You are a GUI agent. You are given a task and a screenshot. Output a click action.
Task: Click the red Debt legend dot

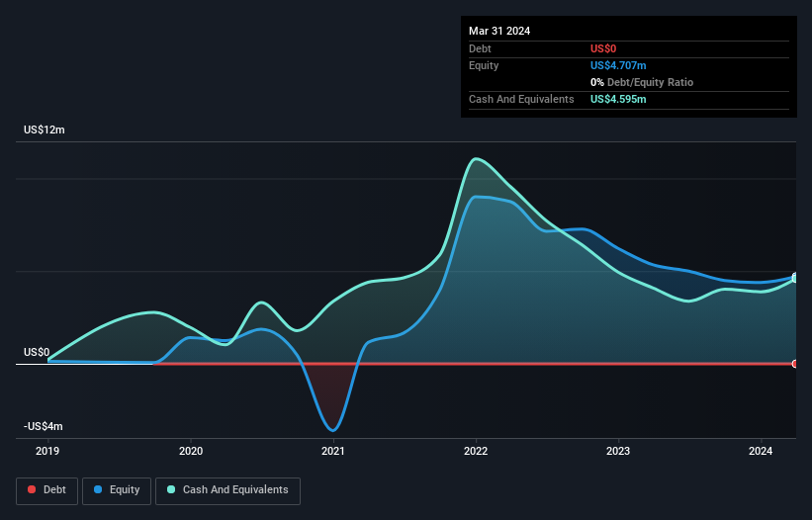(x=32, y=489)
